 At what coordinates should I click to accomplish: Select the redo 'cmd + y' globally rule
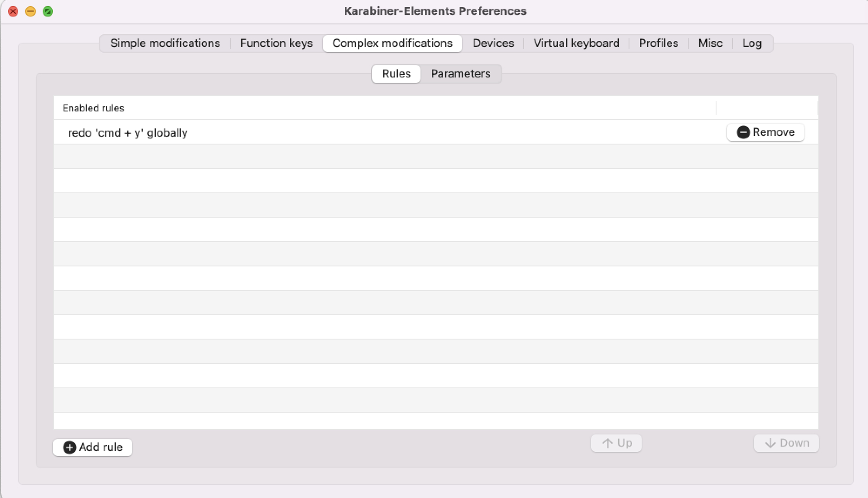436,132
